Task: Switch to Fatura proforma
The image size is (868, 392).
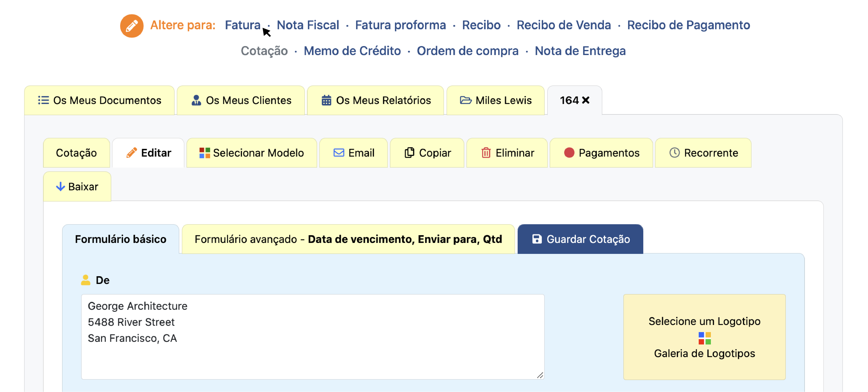Action: (400, 25)
